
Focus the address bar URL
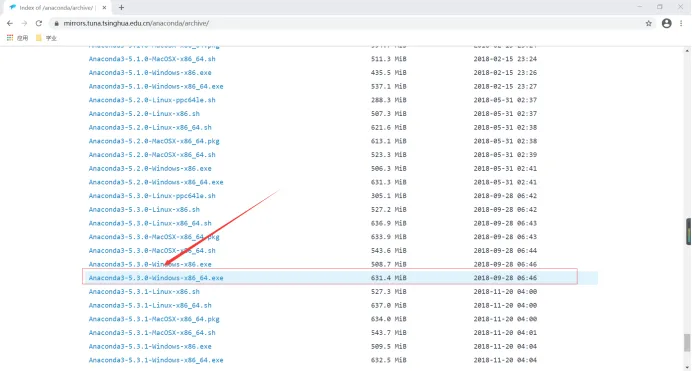tap(136, 23)
